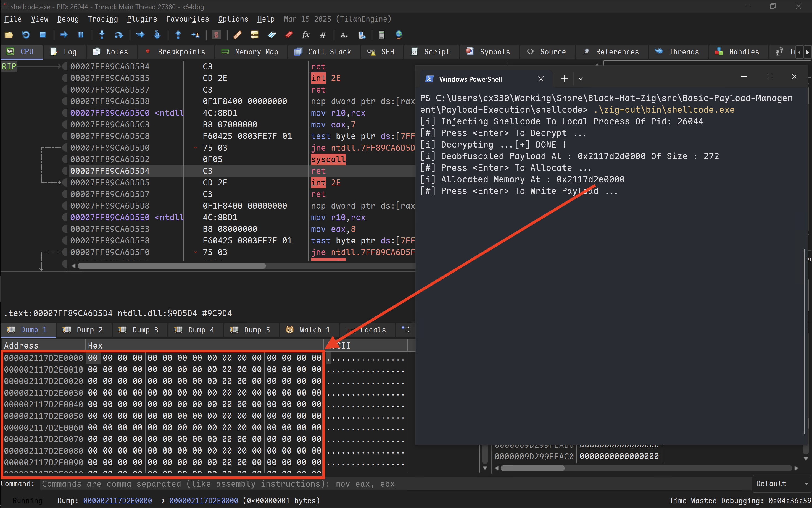
Task: Open bookmarks red icon
Action: (x=289, y=35)
